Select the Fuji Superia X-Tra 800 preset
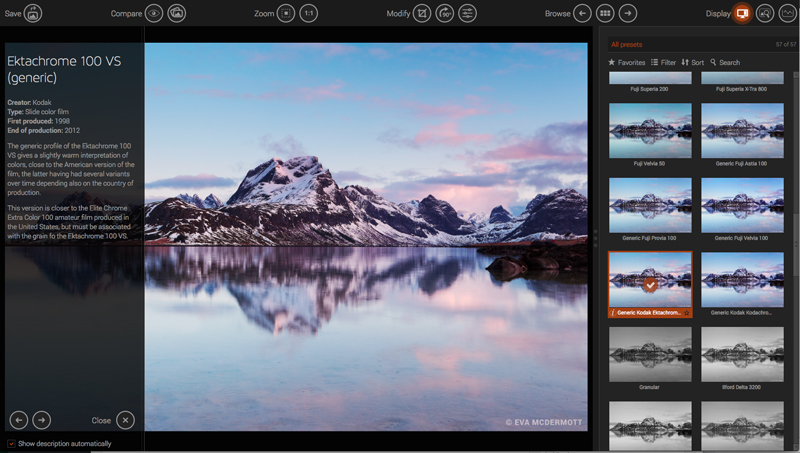 [x=742, y=78]
